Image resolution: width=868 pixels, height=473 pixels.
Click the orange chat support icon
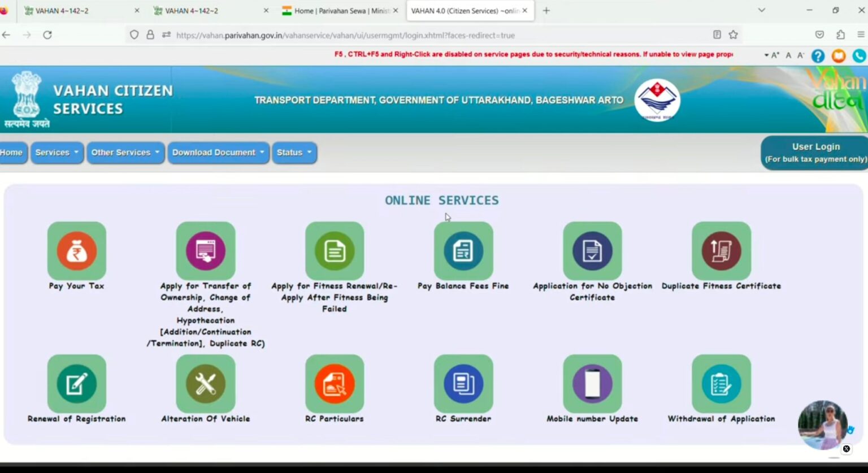pos(839,55)
